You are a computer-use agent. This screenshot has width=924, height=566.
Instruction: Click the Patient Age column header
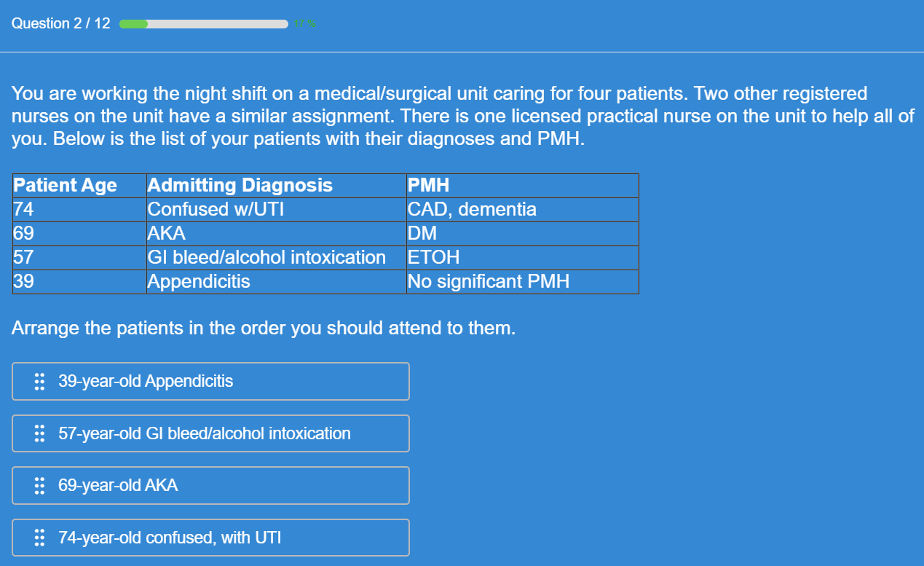click(x=66, y=185)
